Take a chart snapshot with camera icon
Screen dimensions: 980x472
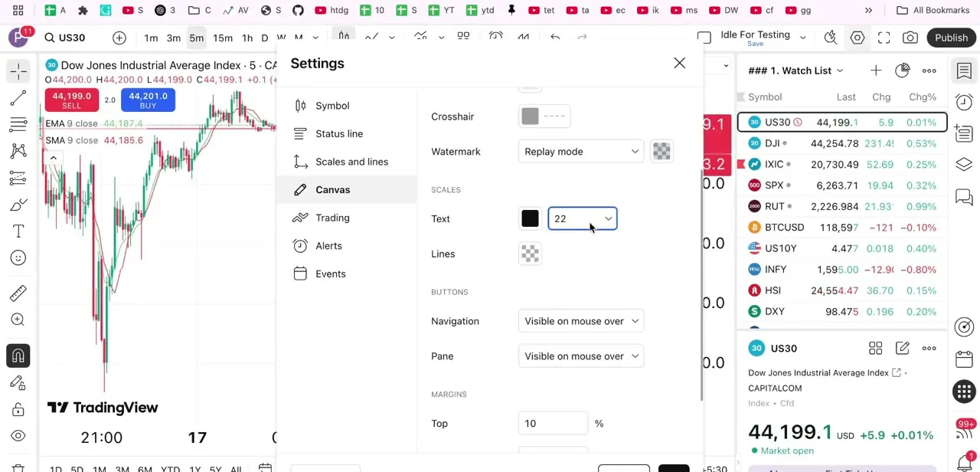point(910,38)
